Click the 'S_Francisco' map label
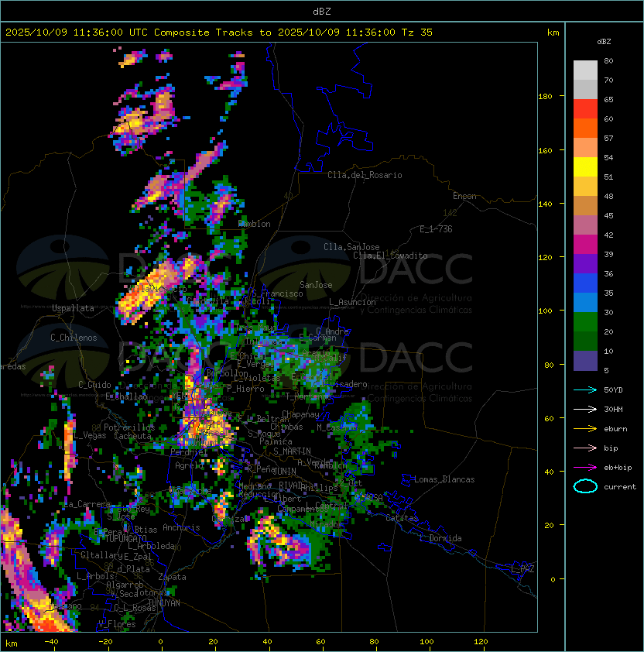 pyautogui.click(x=277, y=293)
